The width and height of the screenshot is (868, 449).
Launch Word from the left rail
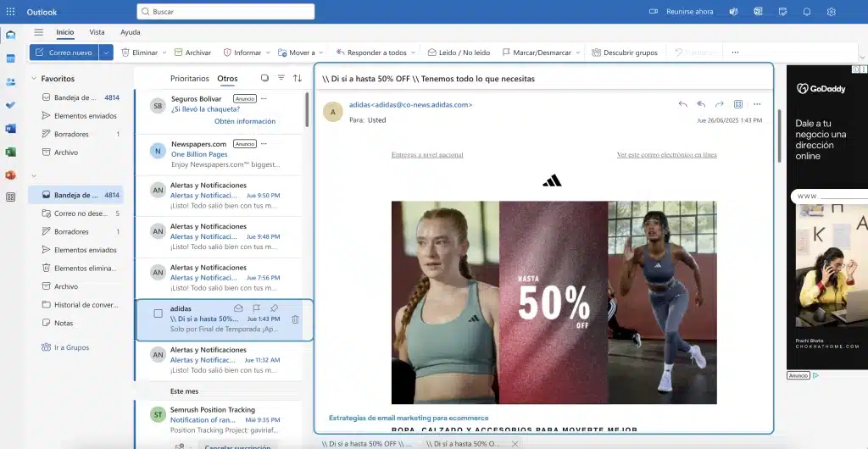(10, 128)
